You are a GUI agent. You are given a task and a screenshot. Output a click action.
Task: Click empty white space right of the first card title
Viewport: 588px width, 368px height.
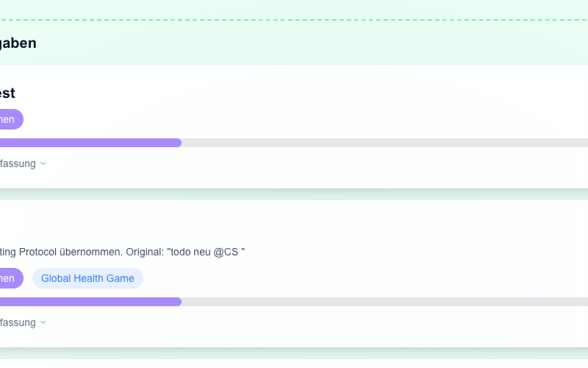point(294,93)
